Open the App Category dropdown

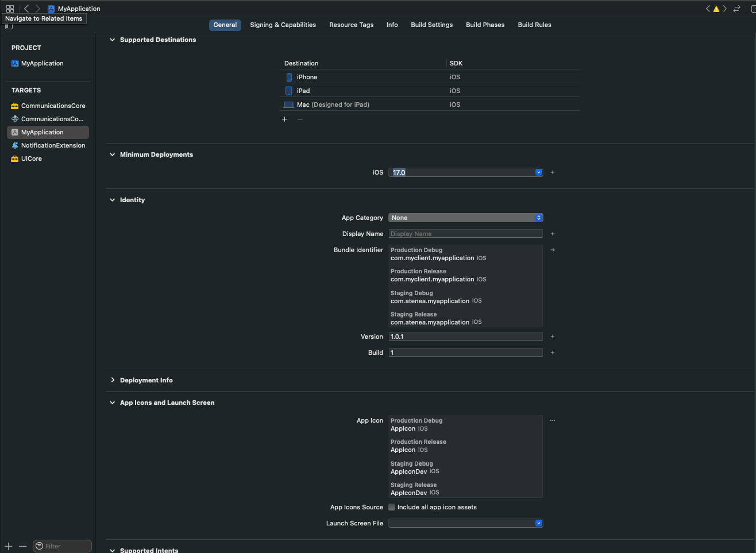466,218
